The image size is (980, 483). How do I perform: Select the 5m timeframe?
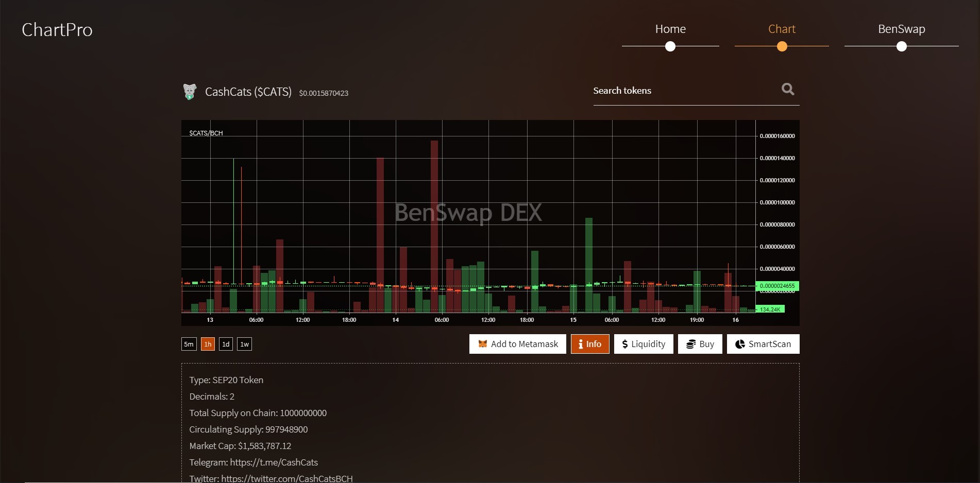pos(189,344)
